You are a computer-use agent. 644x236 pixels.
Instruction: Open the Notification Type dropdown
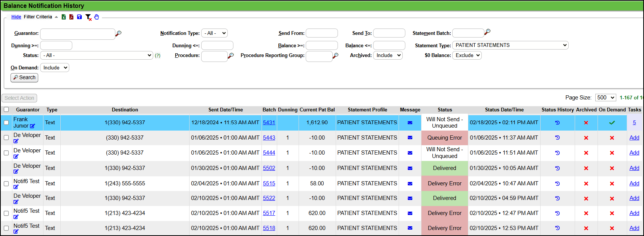coord(214,33)
